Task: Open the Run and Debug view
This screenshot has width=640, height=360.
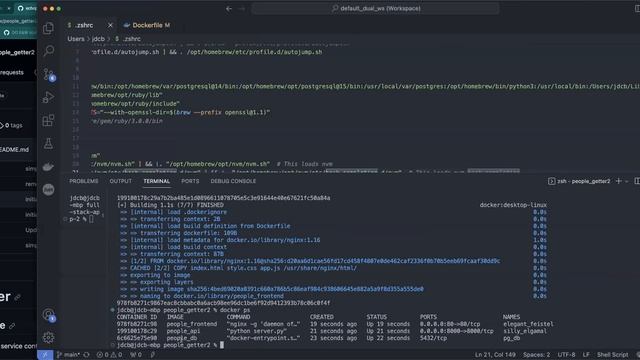Action: 48,97
